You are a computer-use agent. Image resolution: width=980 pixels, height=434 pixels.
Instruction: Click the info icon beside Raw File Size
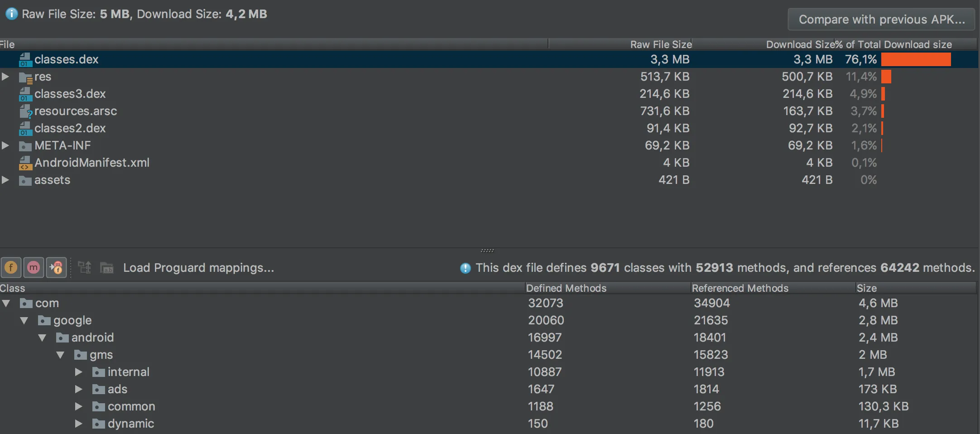11,14
